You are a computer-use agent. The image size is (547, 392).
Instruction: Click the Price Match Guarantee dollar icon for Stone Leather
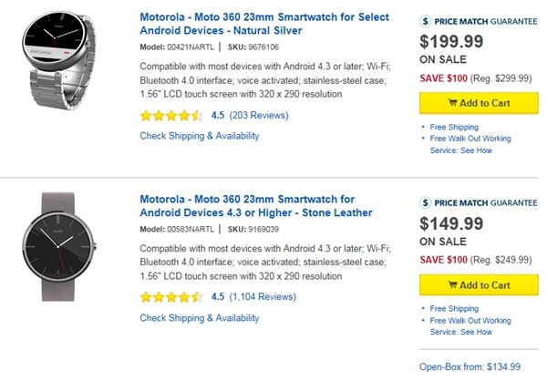(x=426, y=202)
